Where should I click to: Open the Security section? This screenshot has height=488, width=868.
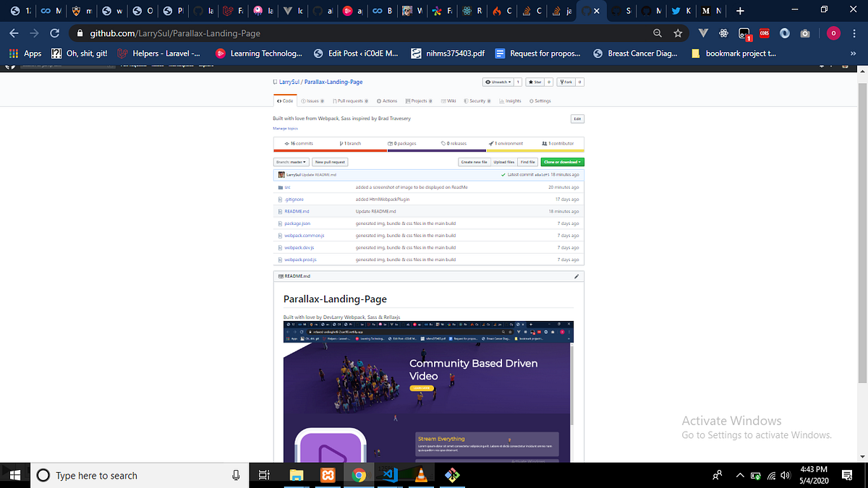tap(477, 101)
